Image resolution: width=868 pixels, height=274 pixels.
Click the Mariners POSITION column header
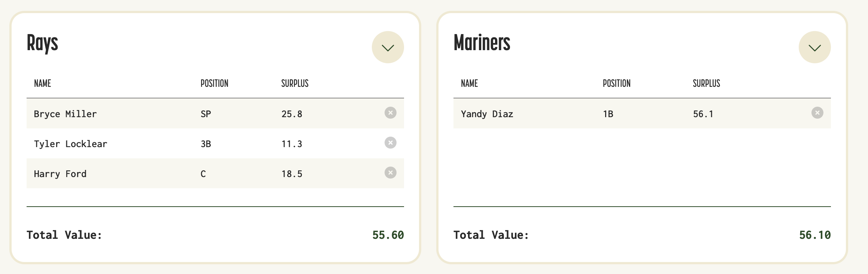point(616,83)
